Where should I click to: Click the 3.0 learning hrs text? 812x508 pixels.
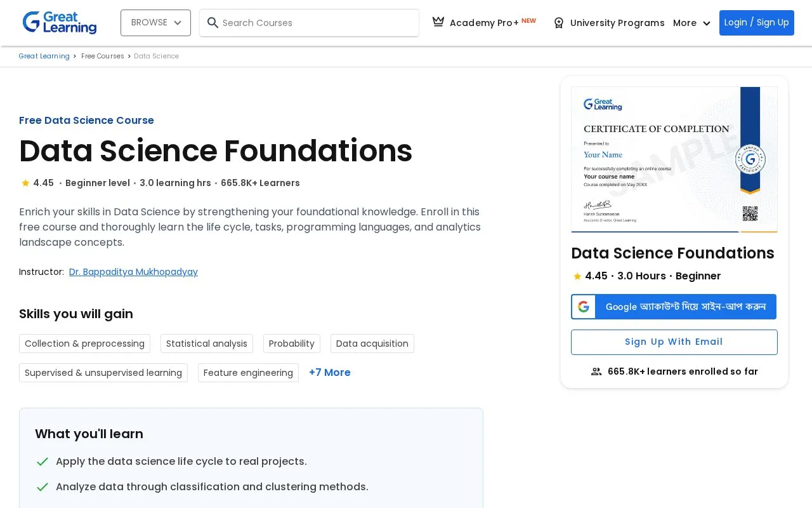pyautogui.click(x=175, y=183)
